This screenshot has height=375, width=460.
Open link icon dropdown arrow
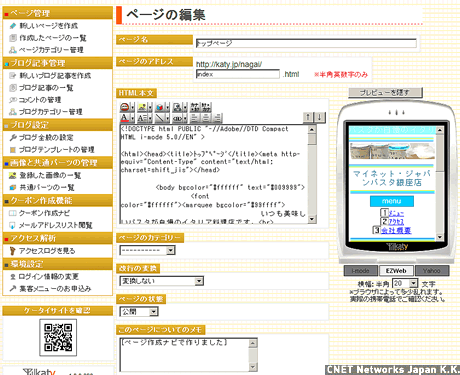coord(185,107)
